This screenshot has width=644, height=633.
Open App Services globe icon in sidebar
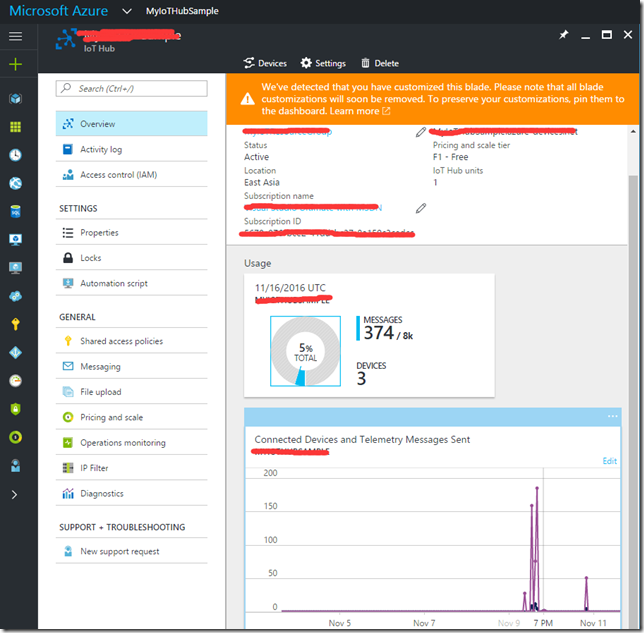16,183
